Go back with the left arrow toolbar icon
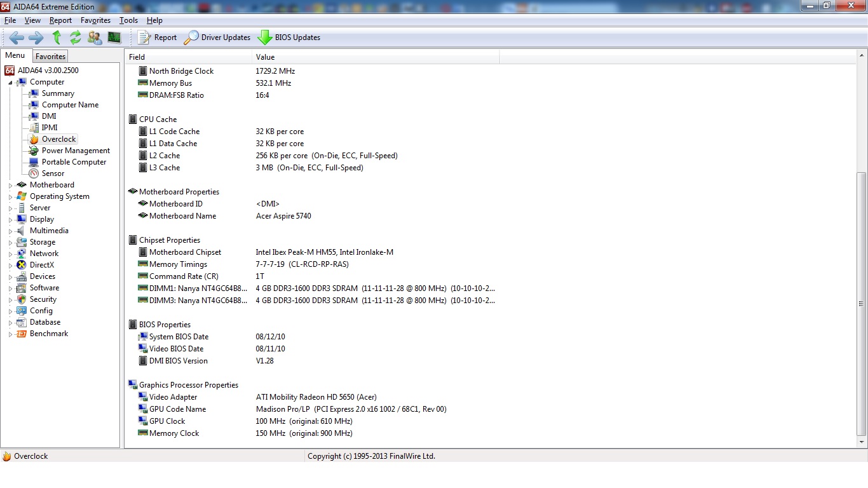Viewport: 868px width, 488px height. (17, 37)
